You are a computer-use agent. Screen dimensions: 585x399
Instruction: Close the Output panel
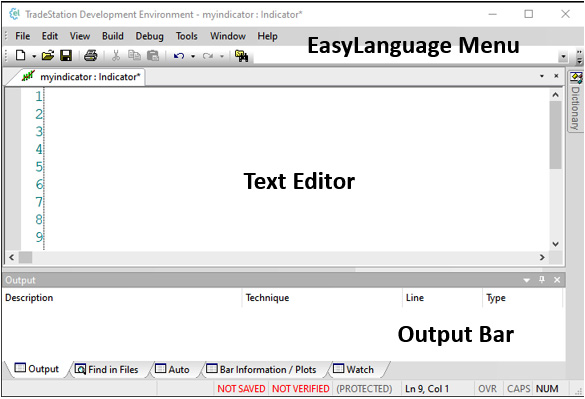(557, 280)
